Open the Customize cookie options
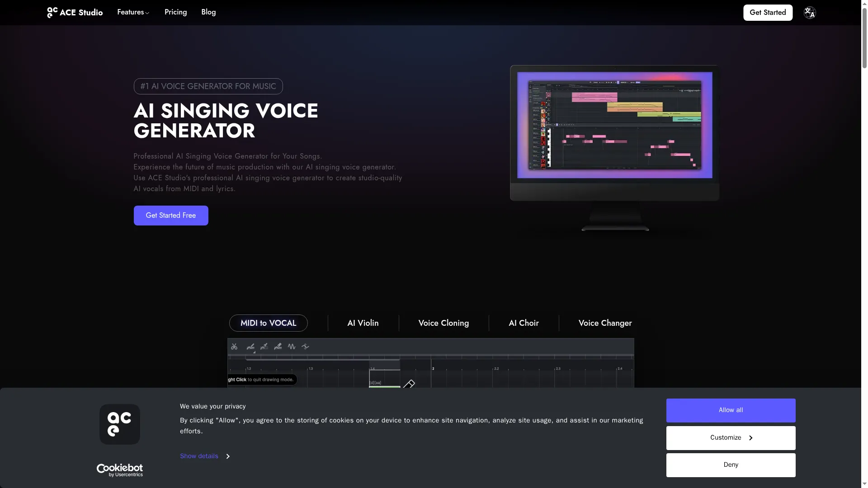 coord(731,437)
